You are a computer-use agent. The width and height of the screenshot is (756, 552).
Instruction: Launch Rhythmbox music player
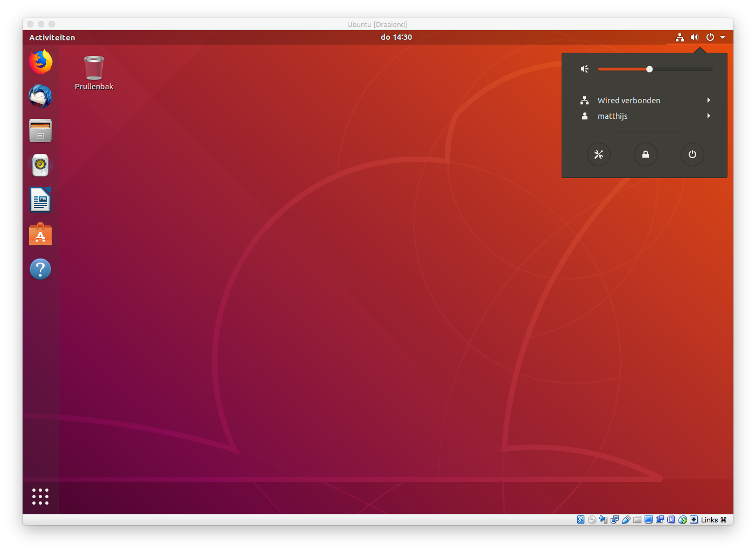[x=40, y=165]
